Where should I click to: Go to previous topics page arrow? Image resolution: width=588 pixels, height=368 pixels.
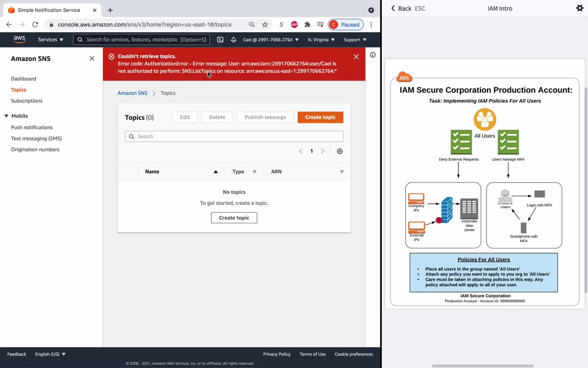[x=301, y=151]
